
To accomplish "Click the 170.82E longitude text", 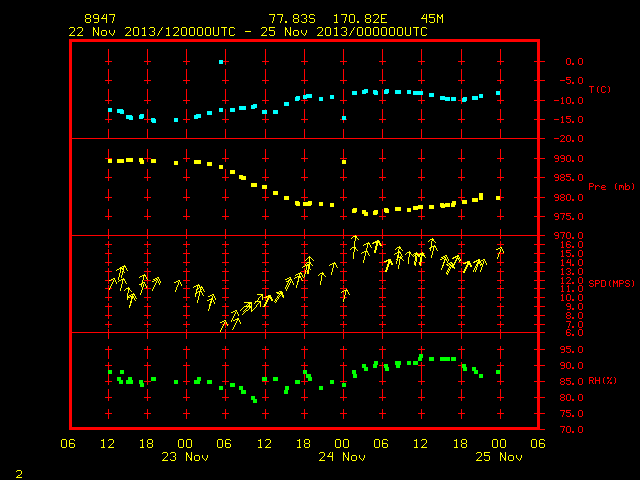I will tap(360, 19).
